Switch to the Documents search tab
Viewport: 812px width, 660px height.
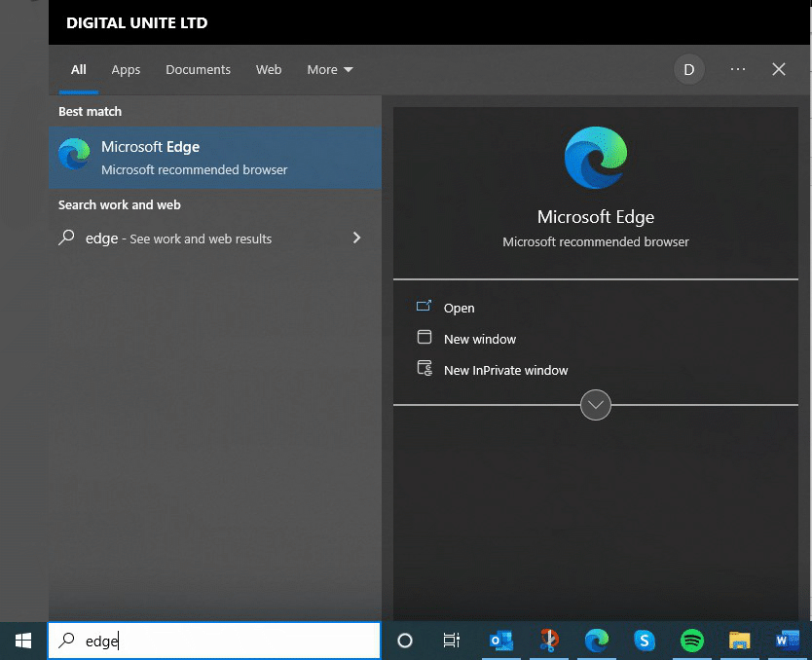click(x=198, y=70)
